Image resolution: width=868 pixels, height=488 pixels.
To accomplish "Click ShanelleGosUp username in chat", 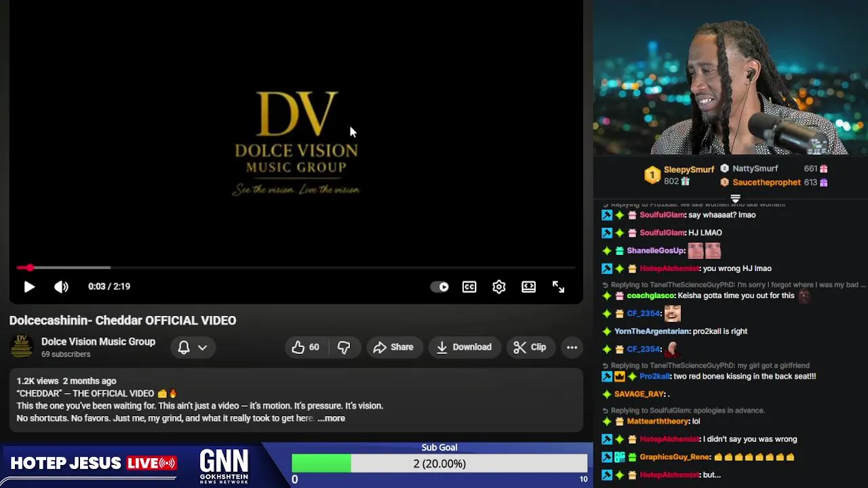I will [656, 251].
